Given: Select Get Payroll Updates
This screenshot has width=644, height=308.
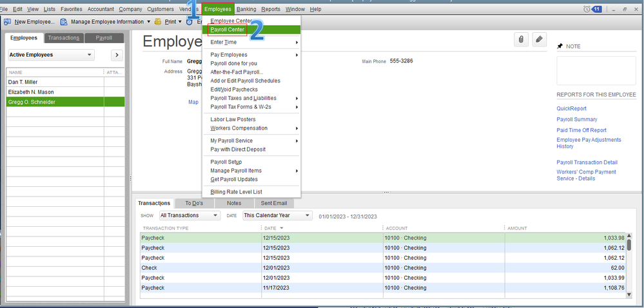Looking at the screenshot, I should [234, 180].
